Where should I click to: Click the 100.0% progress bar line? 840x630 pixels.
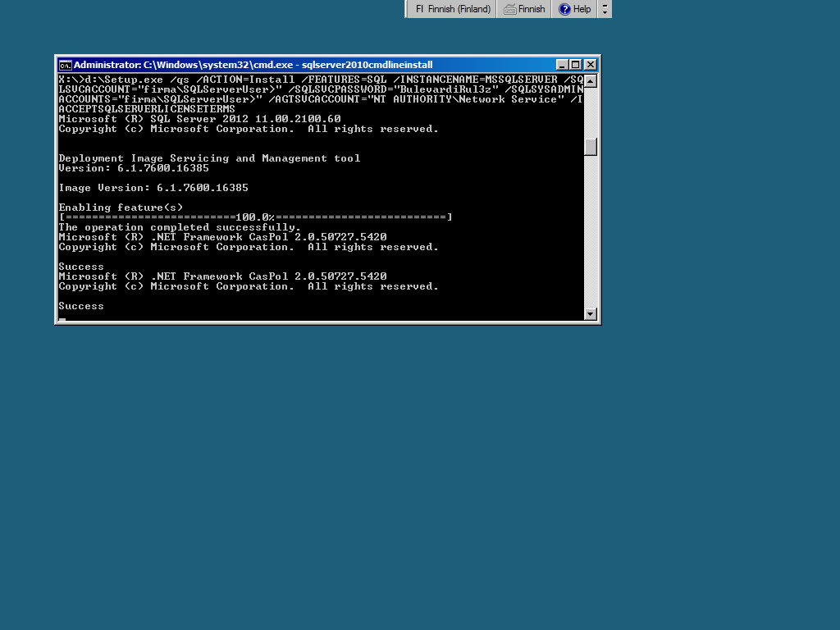(x=255, y=217)
